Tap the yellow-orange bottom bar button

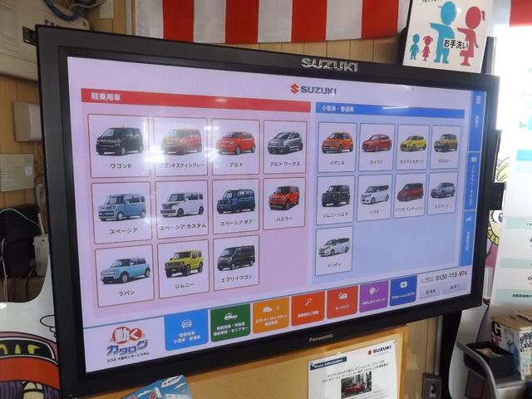click(x=270, y=315)
